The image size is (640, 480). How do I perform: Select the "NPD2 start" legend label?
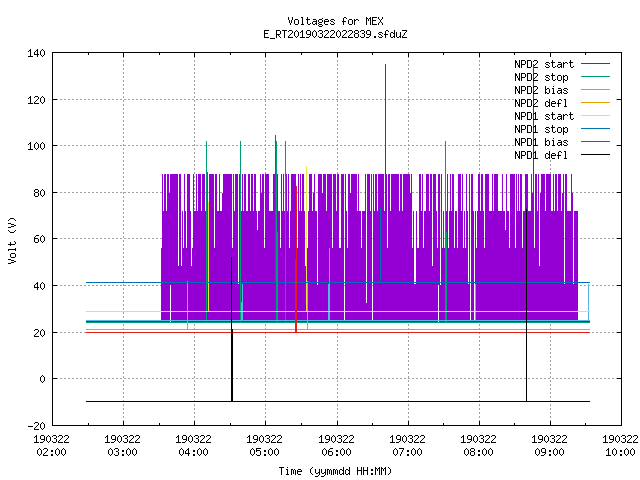click(x=544, y=64)
